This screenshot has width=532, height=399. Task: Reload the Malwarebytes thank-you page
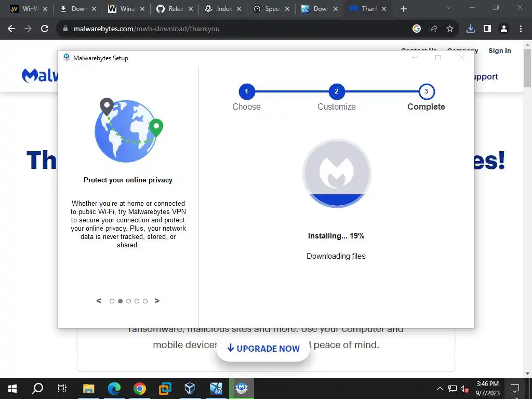45,29
